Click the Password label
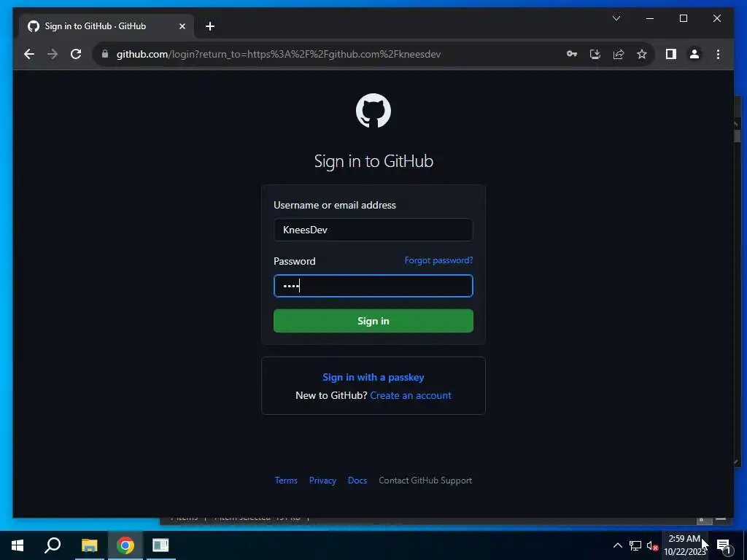 pyautogui.click(x=295, y=261)
